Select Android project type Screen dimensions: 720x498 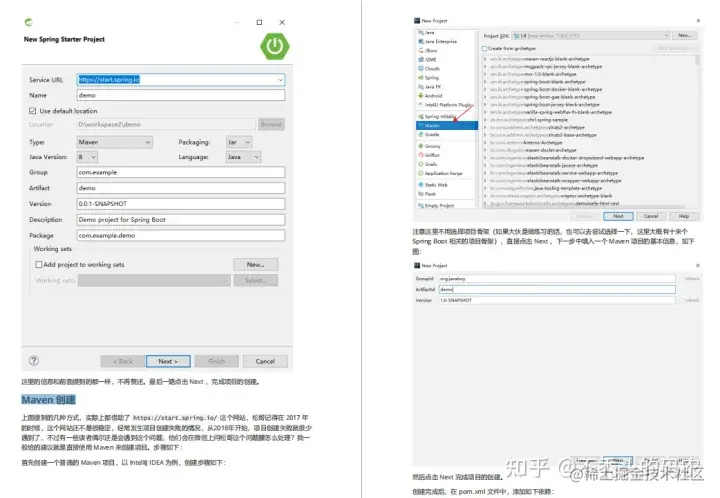pos(430,95)
